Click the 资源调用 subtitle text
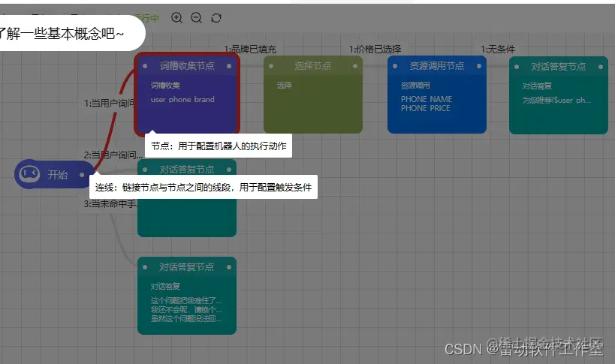615x364 pixels. point(415,86)
